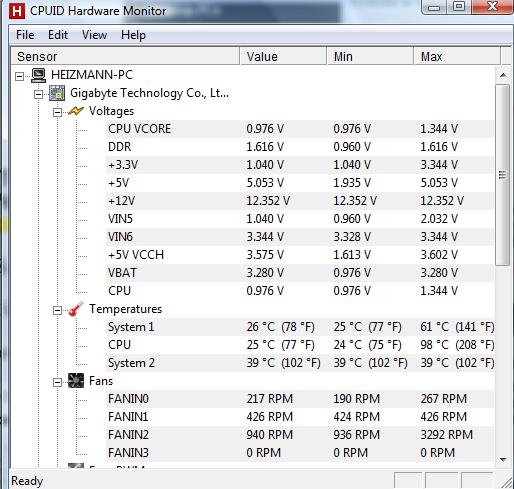The height and width of the screenshot is (489, 514).
Task: Select the System 2 temperature row
Action: pos(300,363)
